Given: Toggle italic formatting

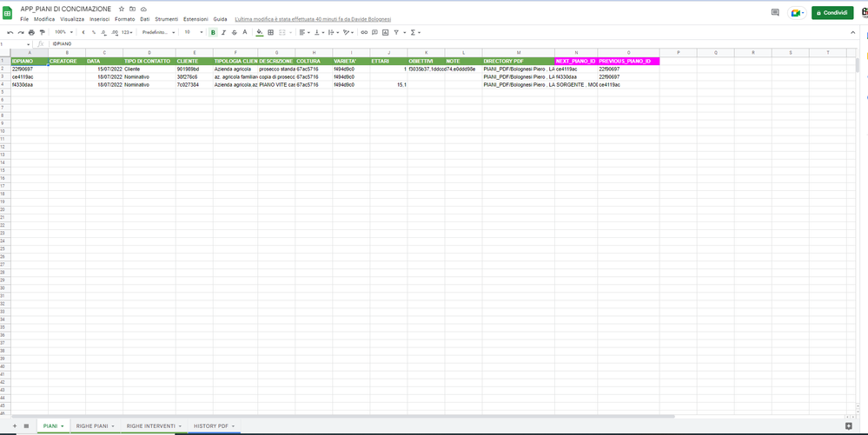Looking at the screenshot, I should (223, 33).
